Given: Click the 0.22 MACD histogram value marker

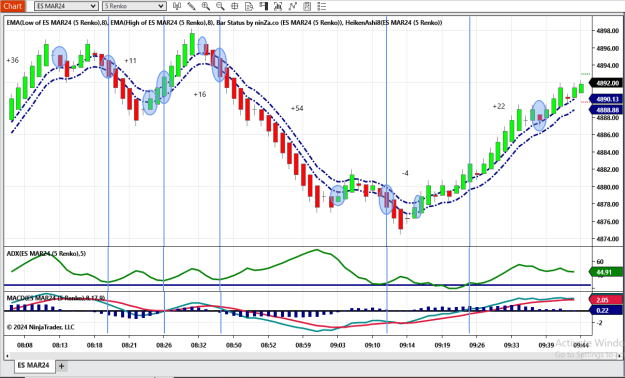Looking at the screenshot, I should click(606, 310).
